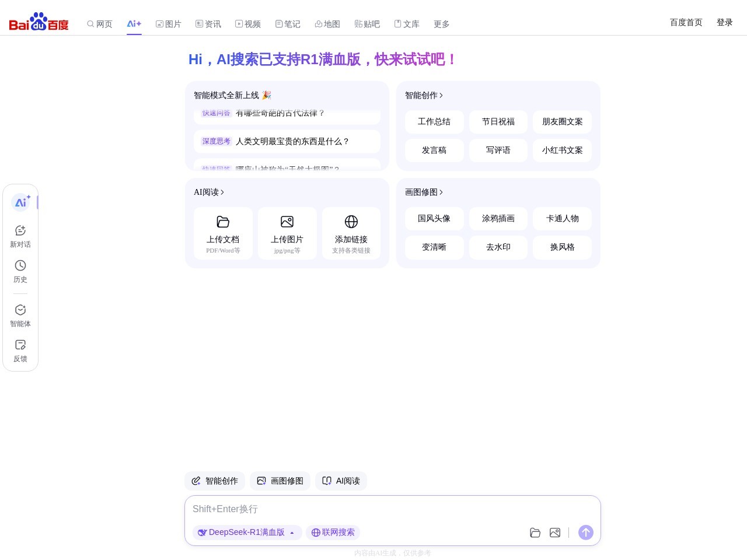747x560 pixels.
Task: Open the 百度首页 homepage link
Action: (686, 22)
